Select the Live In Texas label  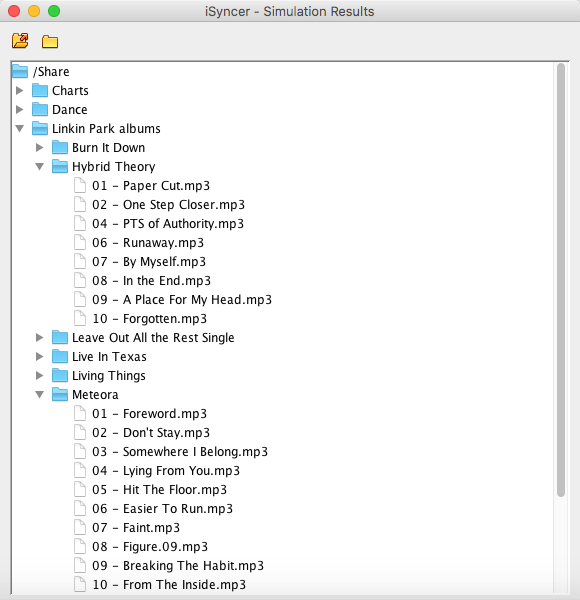click(x=109, y=357)
